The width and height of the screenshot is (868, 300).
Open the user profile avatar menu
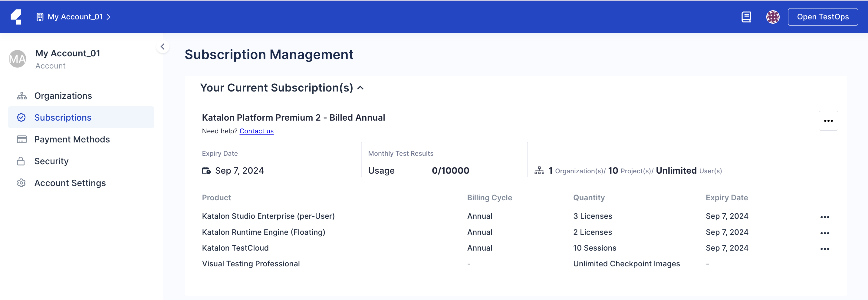tap(772, 17)
